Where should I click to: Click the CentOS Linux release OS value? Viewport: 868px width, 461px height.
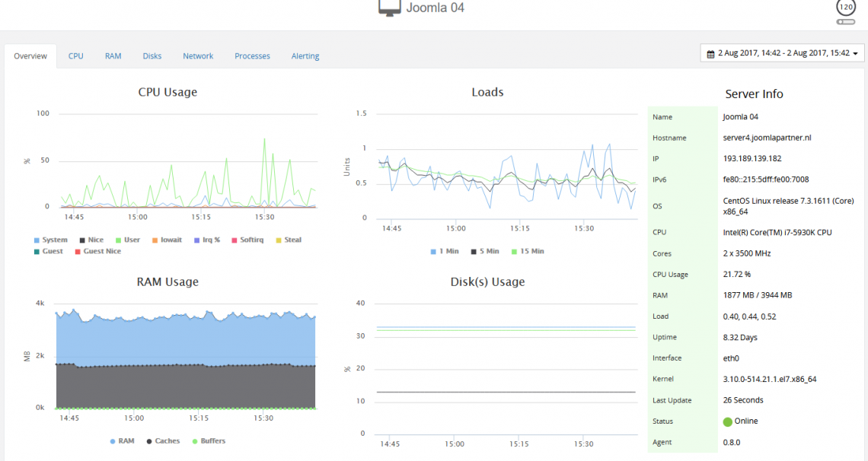coord(788,206)
